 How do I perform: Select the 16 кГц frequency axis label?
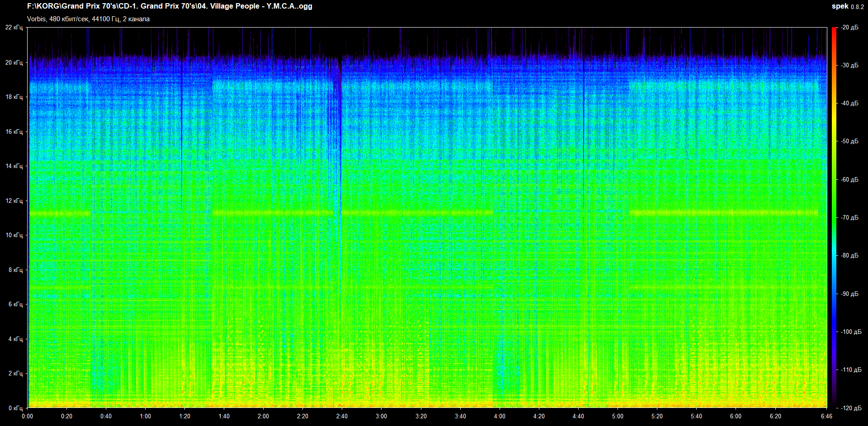click(x=14, y=131)
